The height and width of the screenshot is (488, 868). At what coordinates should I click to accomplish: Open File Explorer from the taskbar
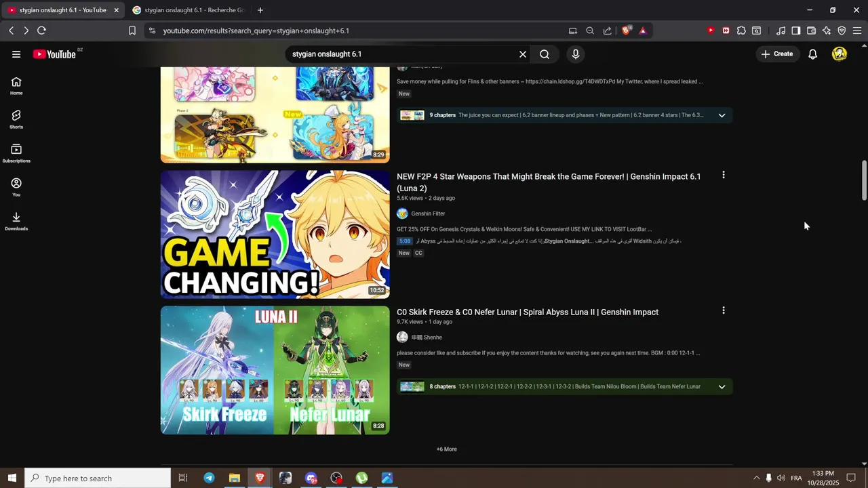(235, 478)
